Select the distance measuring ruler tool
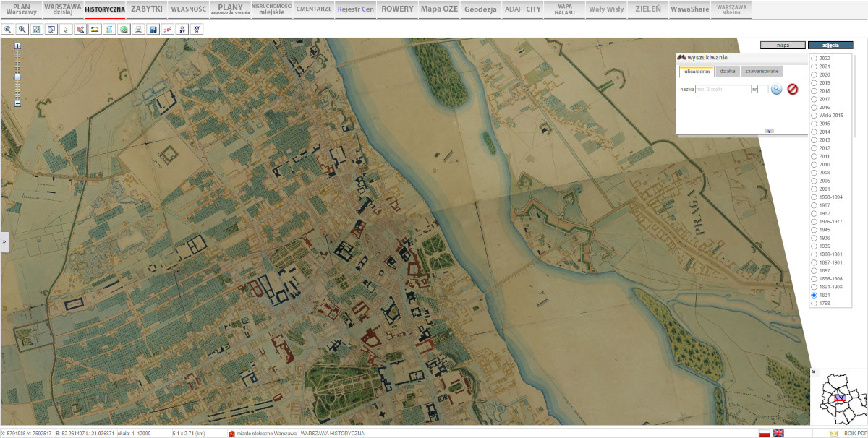 (95, 30)
